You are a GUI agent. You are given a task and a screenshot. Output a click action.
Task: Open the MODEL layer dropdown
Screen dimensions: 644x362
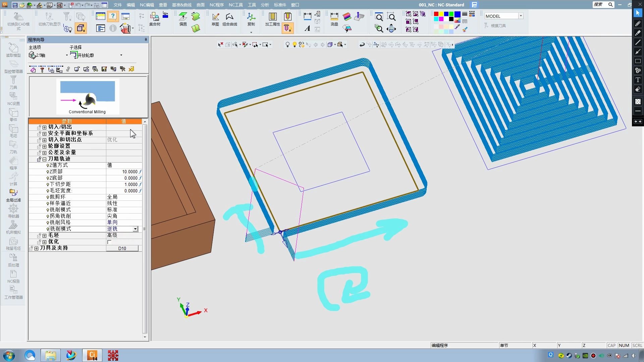click(521, 16)
